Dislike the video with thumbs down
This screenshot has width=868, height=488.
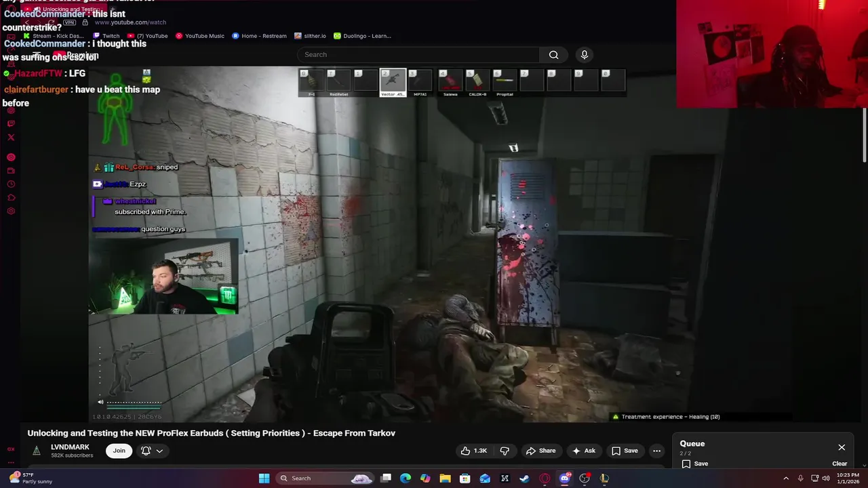(x=505, y=451)
